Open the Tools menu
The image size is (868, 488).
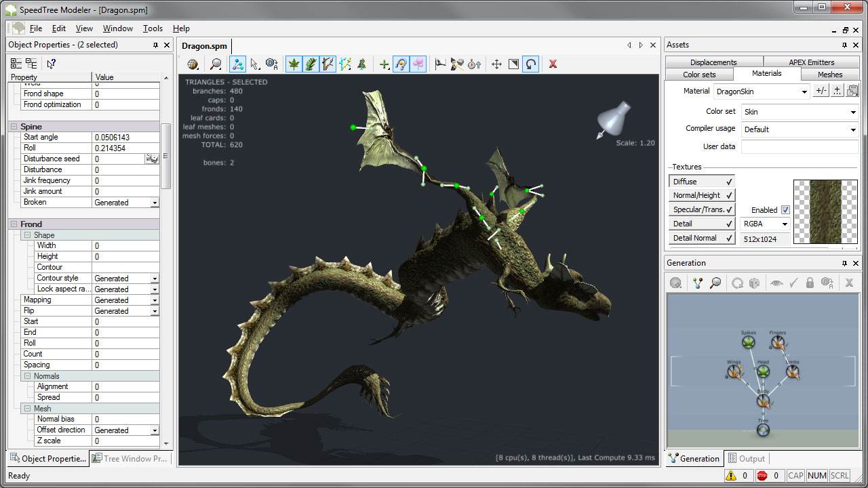coord(153,28)
